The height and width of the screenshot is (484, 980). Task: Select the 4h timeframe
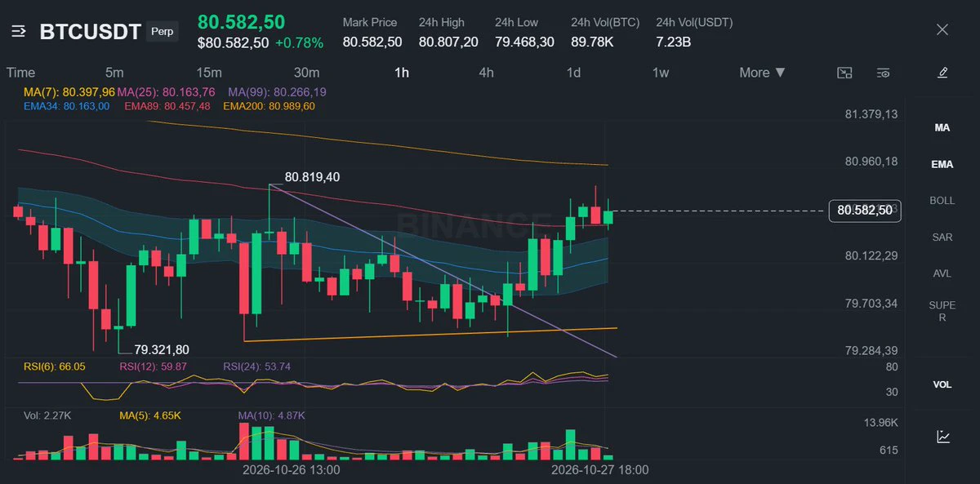(486, 73)
